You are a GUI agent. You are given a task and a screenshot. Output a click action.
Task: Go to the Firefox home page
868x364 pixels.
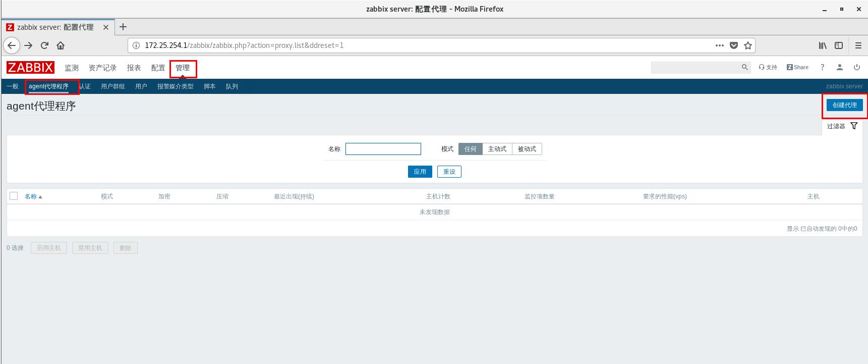pyautogui.click(x=61, y=45)
